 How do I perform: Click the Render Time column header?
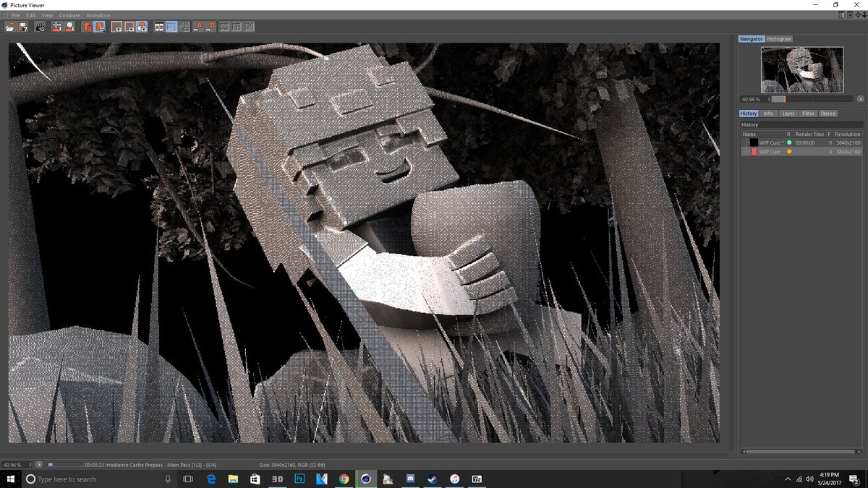[x=809, y=134]
